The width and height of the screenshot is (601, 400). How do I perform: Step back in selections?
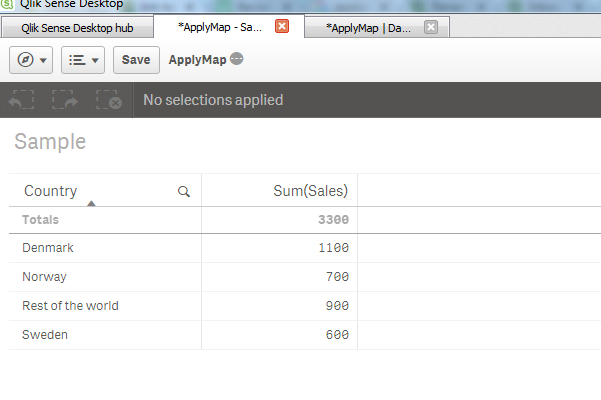pyautogui.click(x=21, y=100)
